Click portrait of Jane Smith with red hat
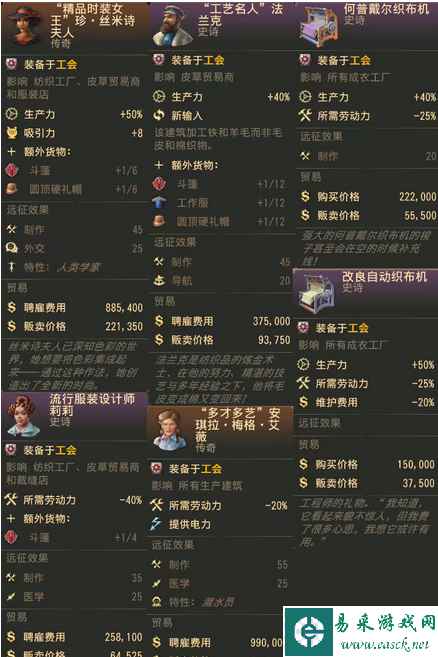The height and width of the screenshot is (657, 438). coord(25,25)
